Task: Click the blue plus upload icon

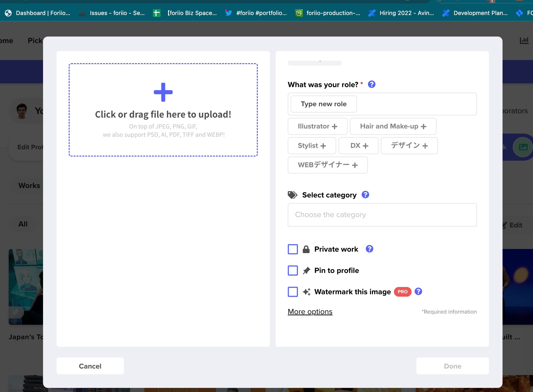Action: (x=163, y=92)
